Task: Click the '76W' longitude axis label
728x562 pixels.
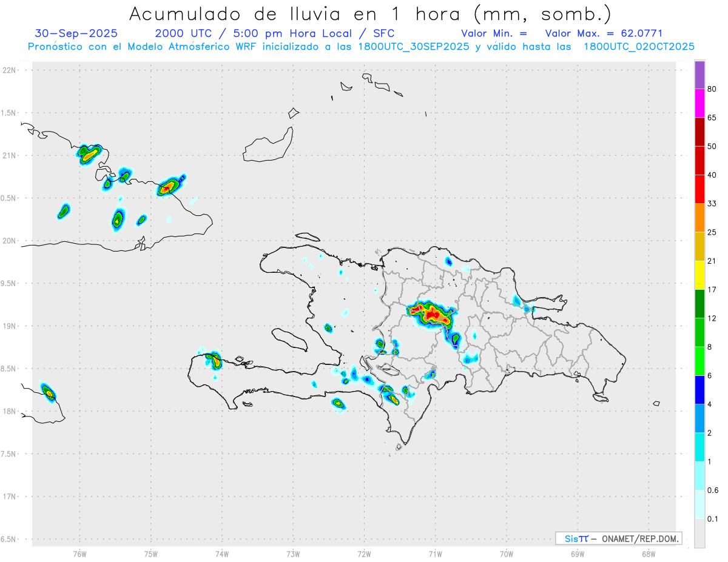Action: 79,554
